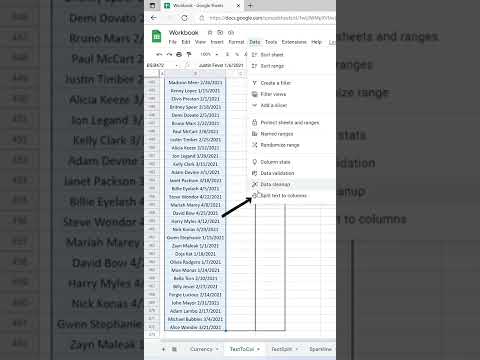
Task: Click the browser back arrow
Action: pos(153,18)
